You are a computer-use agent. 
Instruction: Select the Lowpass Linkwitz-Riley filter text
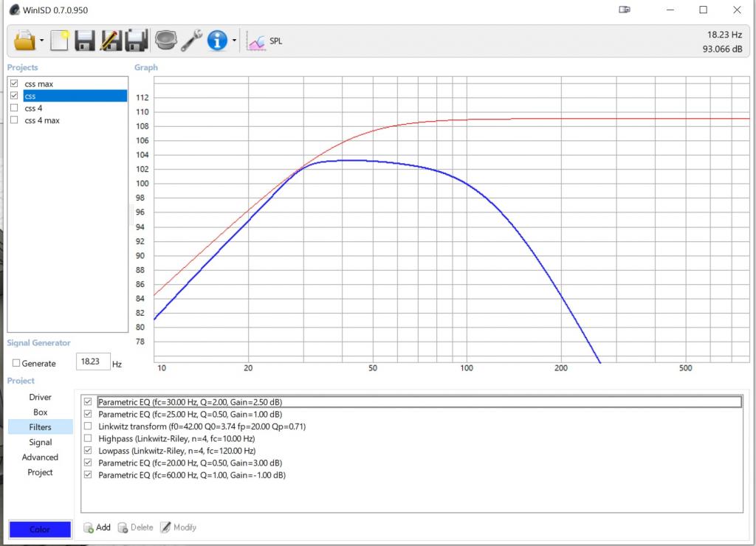pos(177,451)
